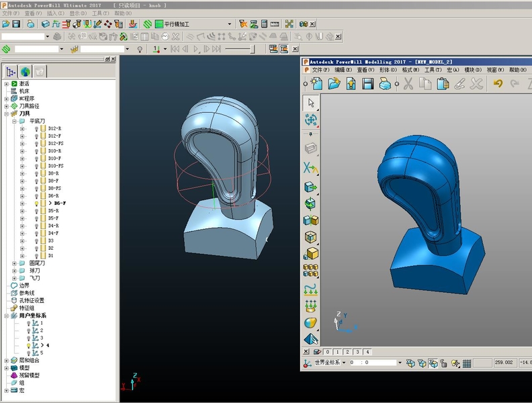Open the yellow solid primitive tool
The width and height of the screenshot is (532, 403).
pos(311,253)
